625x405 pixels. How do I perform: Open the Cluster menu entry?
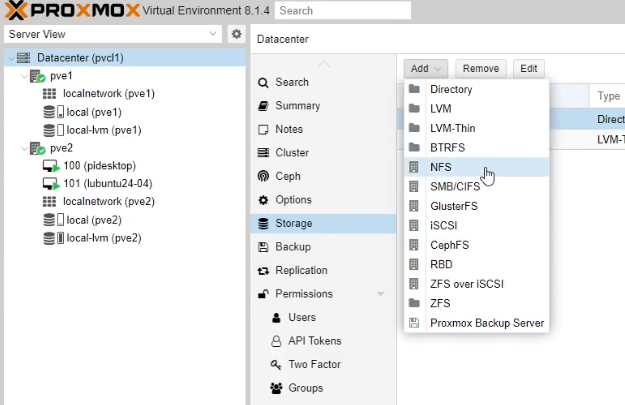pyautogui.click(x=323, y=153)
